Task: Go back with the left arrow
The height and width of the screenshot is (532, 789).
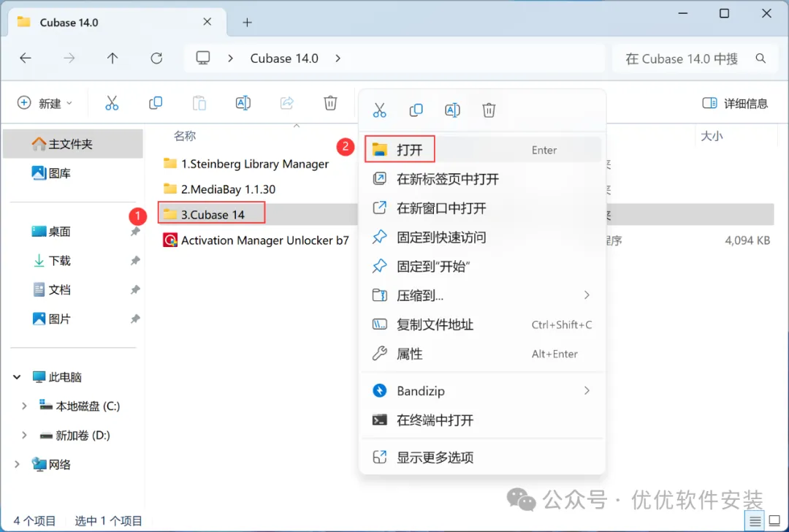Action: 25,58
